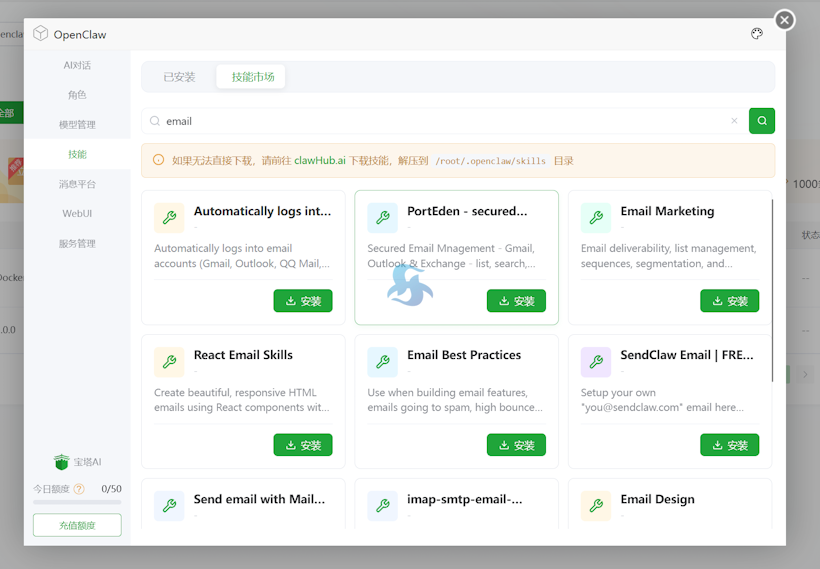
Task: Click the SendClaw Email purple wrench icon
Action: (x=596, y=362)
